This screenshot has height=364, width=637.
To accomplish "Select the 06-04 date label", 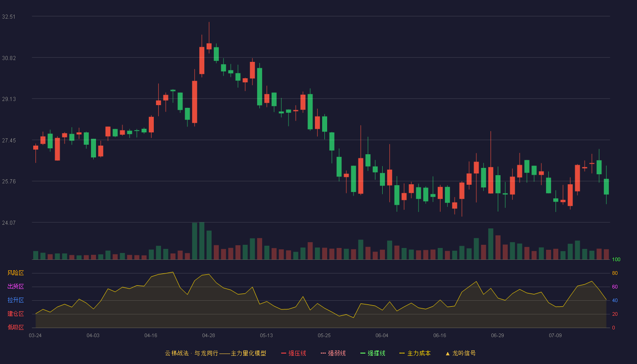I will (x=382, y=335).
